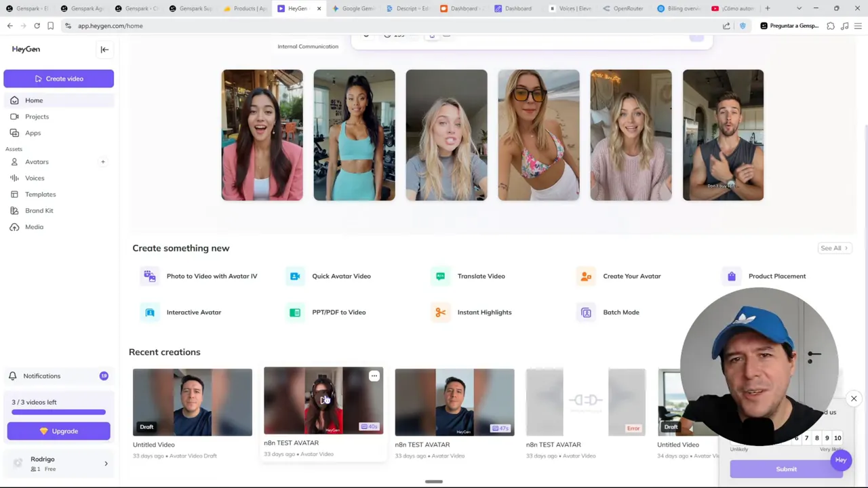Expand See All in Create something new

pyautogui.click(x=833, y=248)
